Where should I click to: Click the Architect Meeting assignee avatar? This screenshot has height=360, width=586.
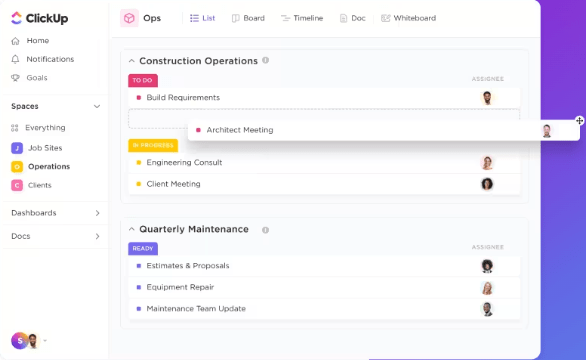[547, 131]
